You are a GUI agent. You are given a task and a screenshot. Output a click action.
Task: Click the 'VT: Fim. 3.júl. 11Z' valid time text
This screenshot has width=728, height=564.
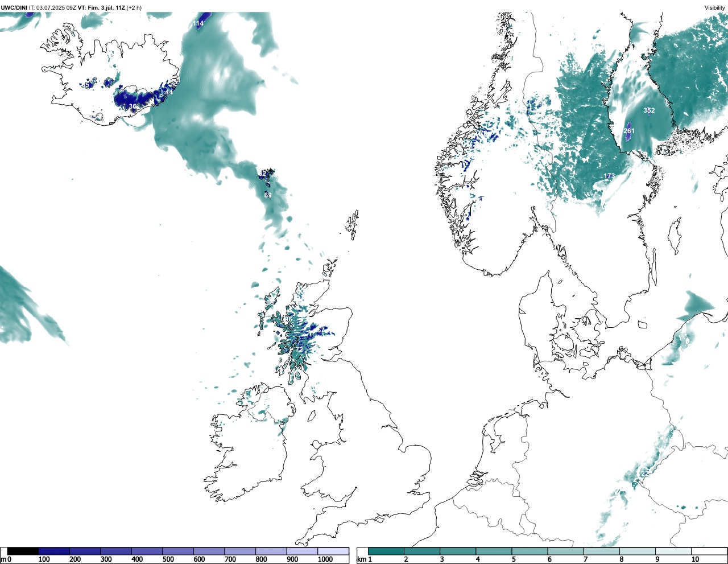click(101, 7)
